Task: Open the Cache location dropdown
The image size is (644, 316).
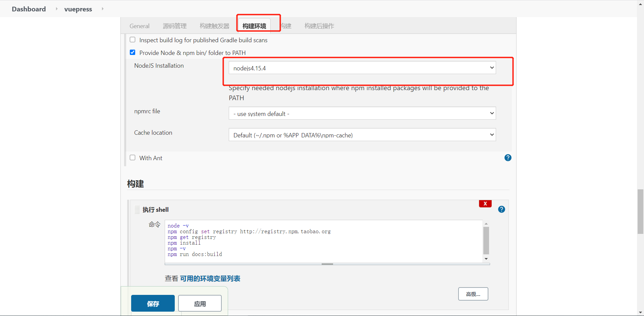Action: (362, 135)
